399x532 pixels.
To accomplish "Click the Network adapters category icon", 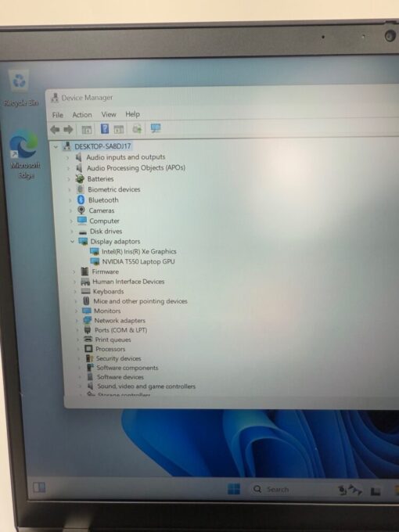I will 88,320.
